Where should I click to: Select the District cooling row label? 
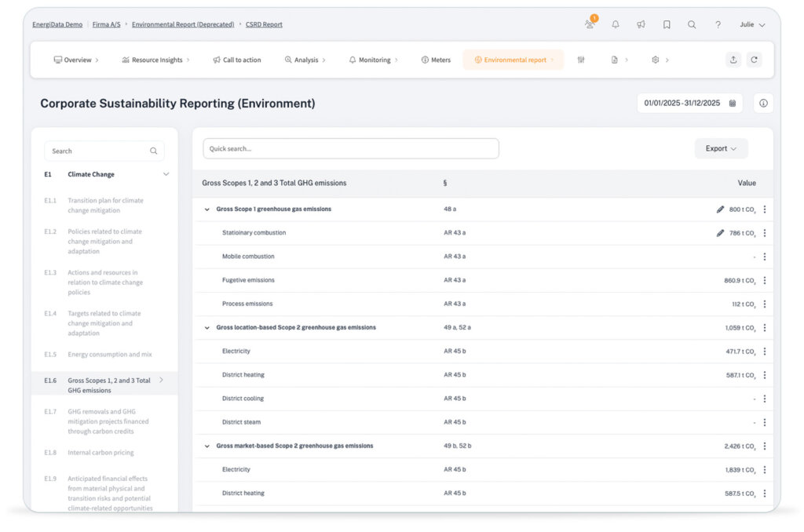click(x=243, y=399)
